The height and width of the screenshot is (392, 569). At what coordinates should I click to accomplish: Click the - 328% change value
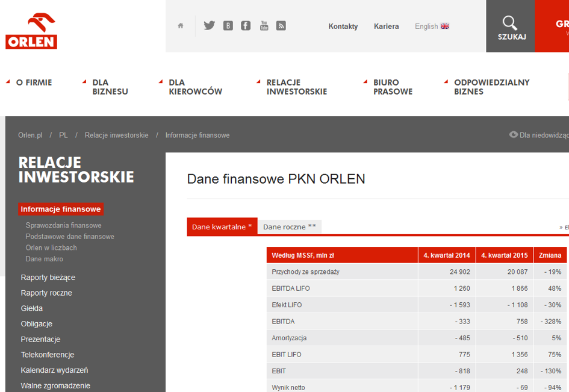coord(551,322)
